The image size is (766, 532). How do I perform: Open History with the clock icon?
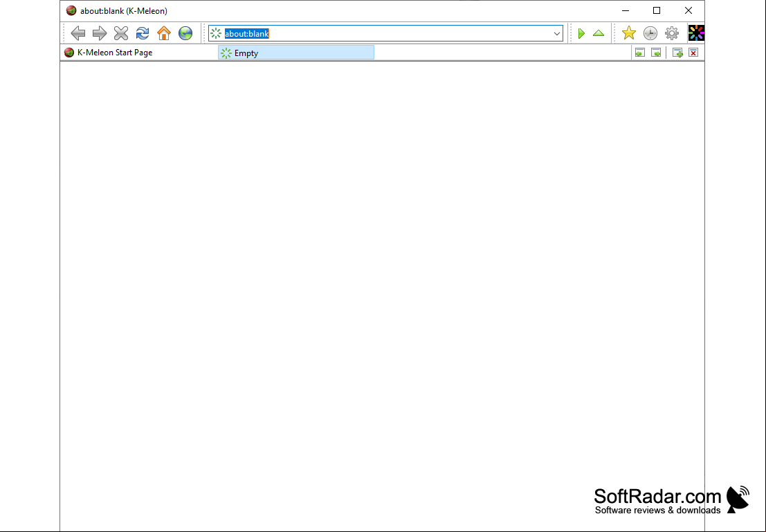coord(650,33)
